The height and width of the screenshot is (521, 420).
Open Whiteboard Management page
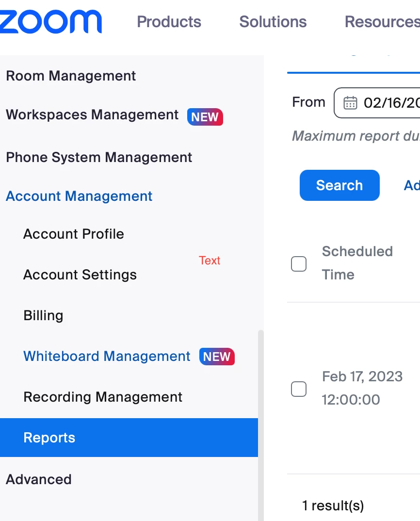pos(107,356)
